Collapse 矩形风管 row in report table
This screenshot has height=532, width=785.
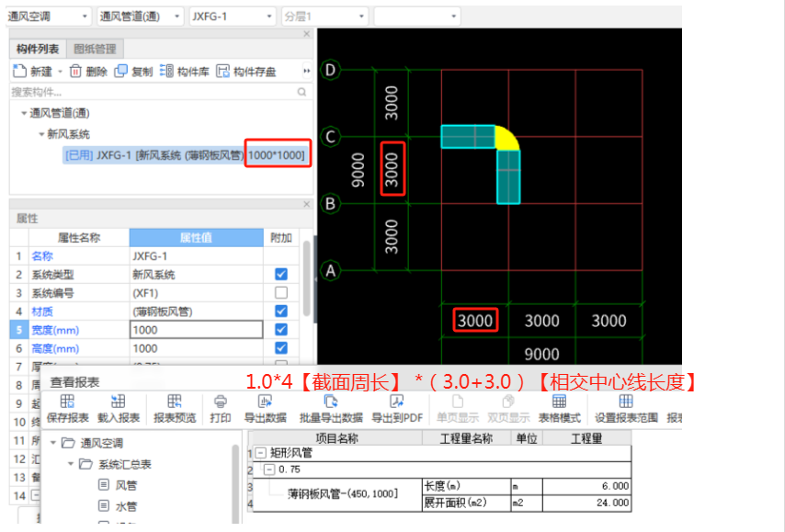(x=260, y=453)
